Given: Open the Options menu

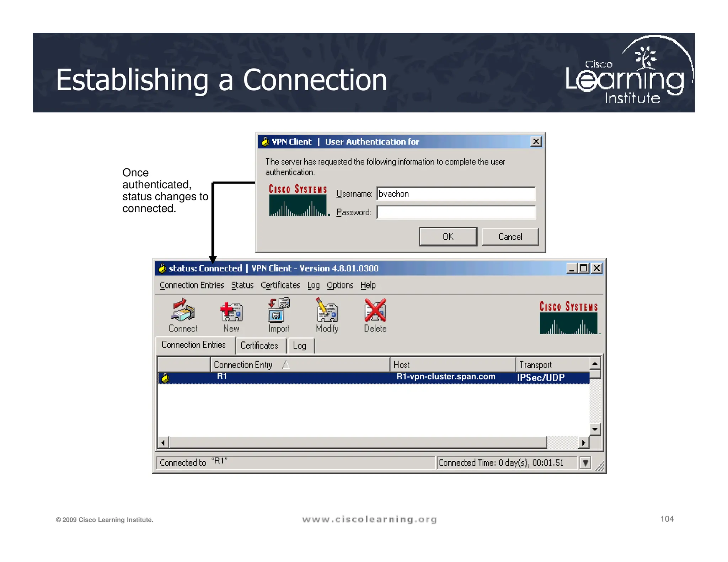Looking at the screenshot, I should [x=340, y=285].
